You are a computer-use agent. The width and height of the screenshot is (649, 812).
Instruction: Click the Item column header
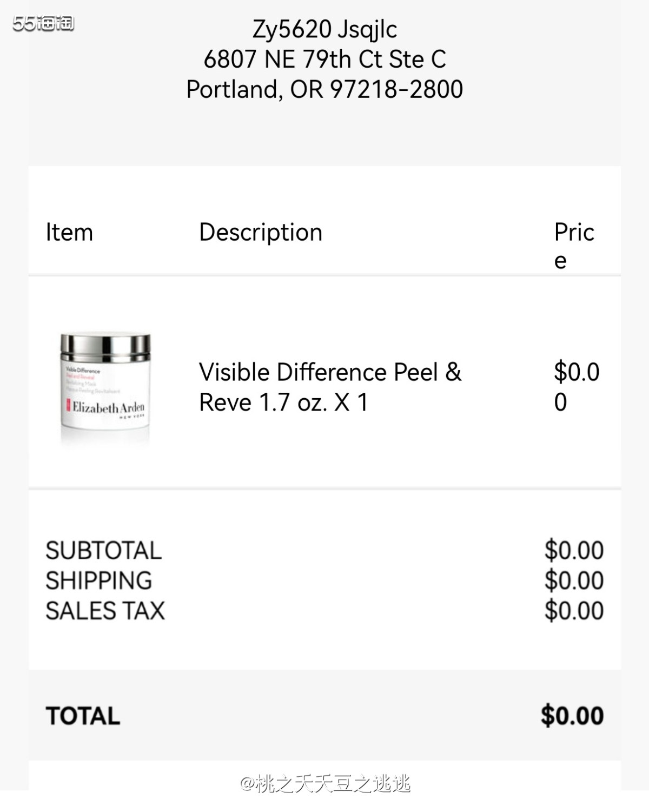click(x=69, y=233)
